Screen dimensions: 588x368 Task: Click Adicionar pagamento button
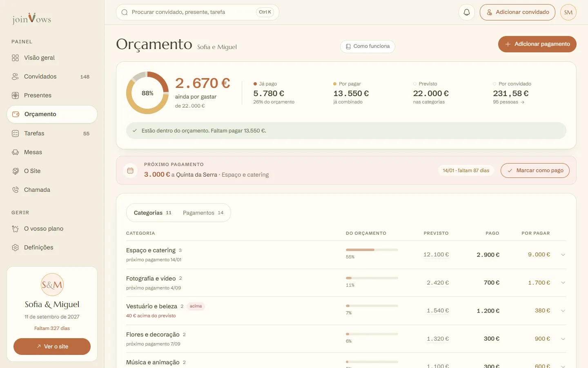click(537, 44)
